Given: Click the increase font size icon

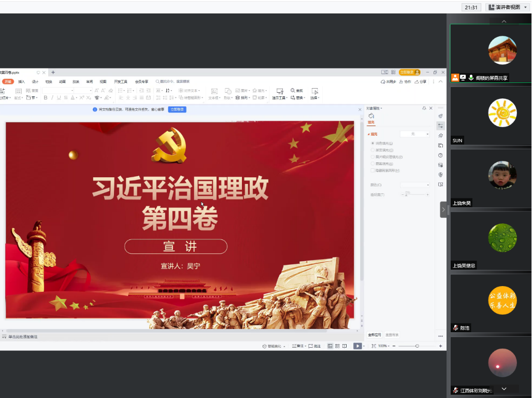Looking at the screenshot, I should [x=97, y=91].
